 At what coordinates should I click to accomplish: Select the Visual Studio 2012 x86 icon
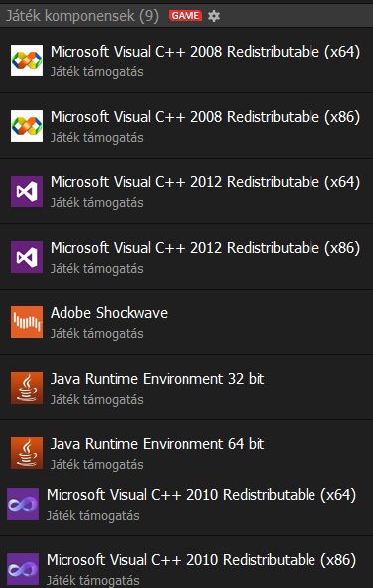point(27,257)
